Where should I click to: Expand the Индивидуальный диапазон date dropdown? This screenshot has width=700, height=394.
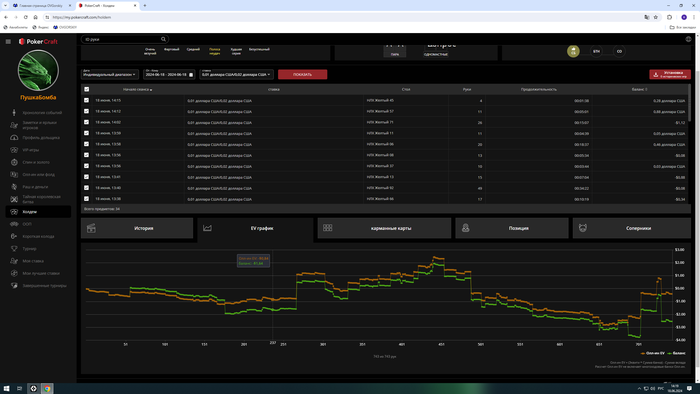110,74
